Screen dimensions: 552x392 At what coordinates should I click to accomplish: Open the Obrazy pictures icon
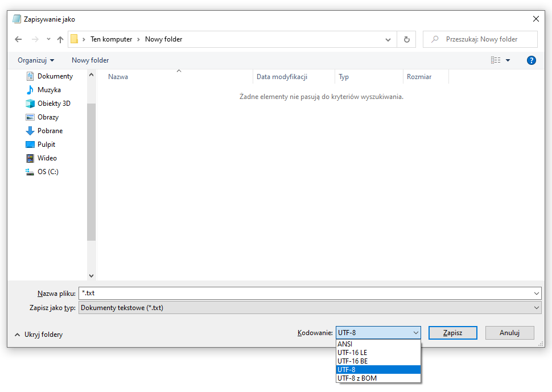(x=30, y=117)
